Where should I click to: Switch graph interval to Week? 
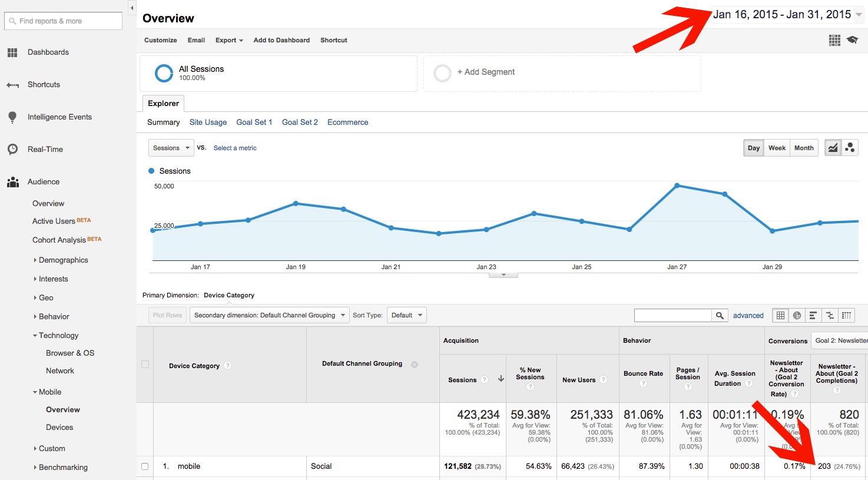click(777, 148)
